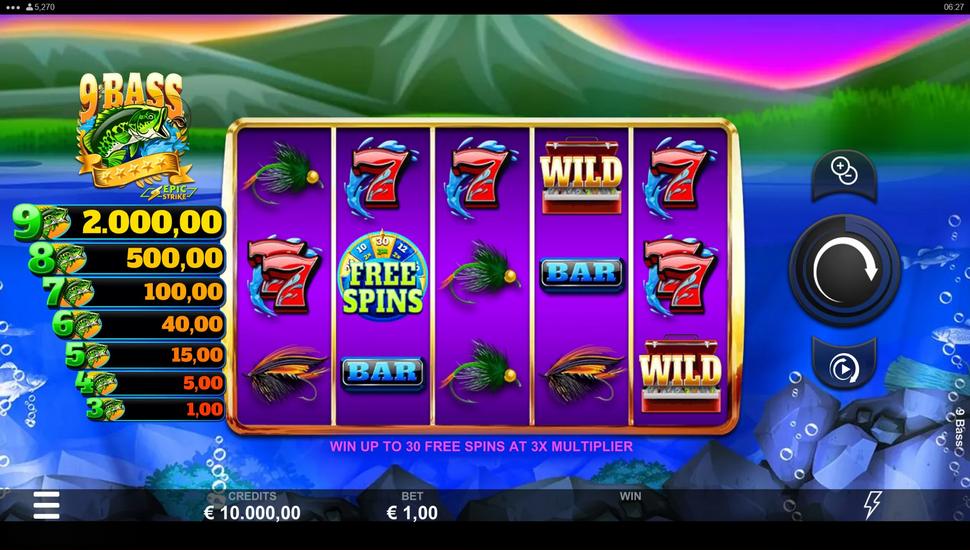
Task: Open the bet adjustment coins button
Action: (844, 175)
